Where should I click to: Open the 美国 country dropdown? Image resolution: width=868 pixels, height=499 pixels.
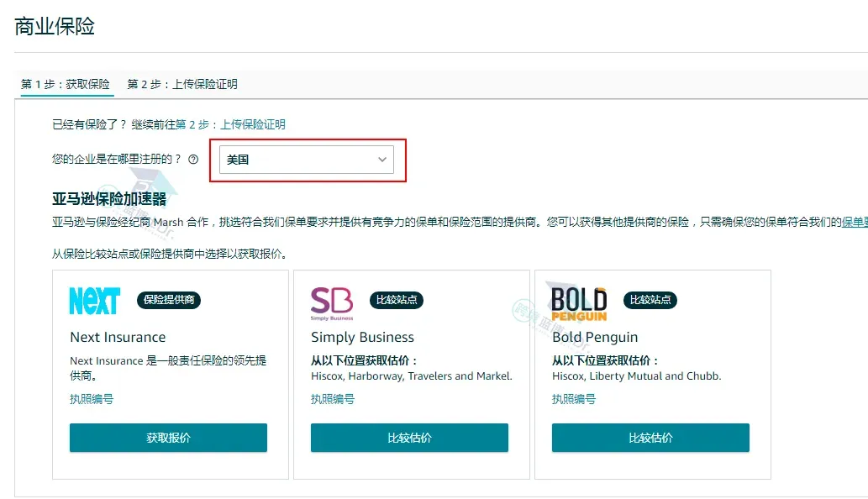tap(307, 160)
